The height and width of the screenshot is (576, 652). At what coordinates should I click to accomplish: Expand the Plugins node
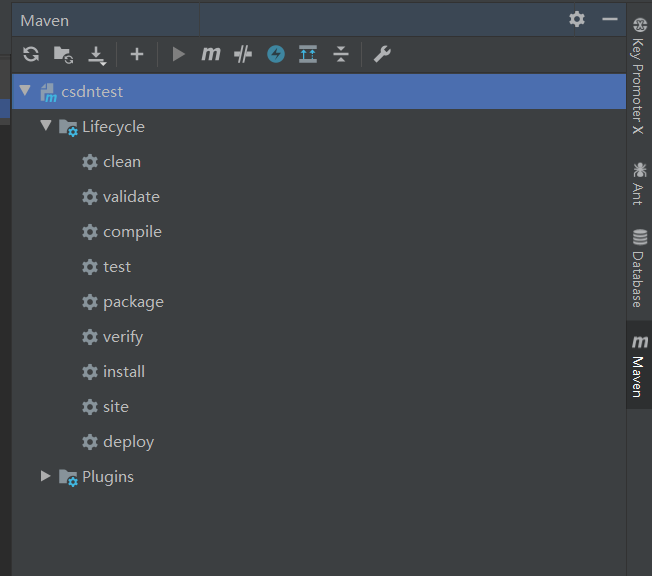[x=45, y=476]
